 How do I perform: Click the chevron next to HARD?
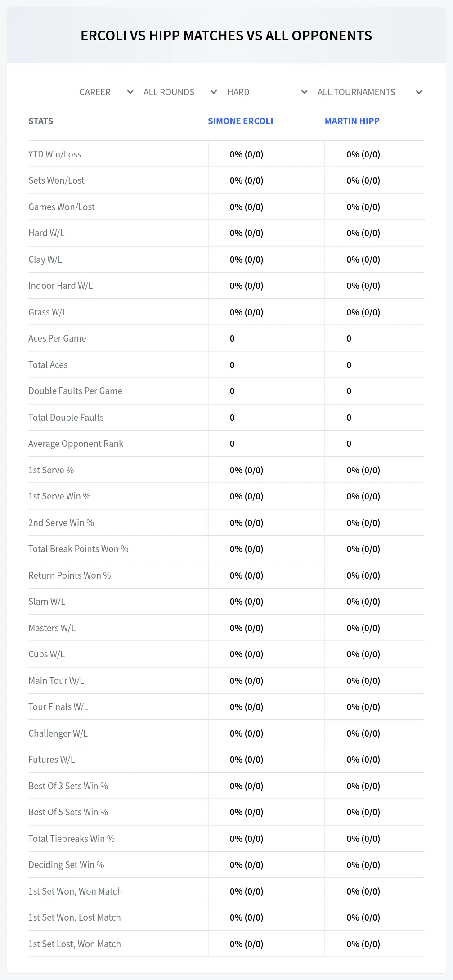tap(304, 92)
